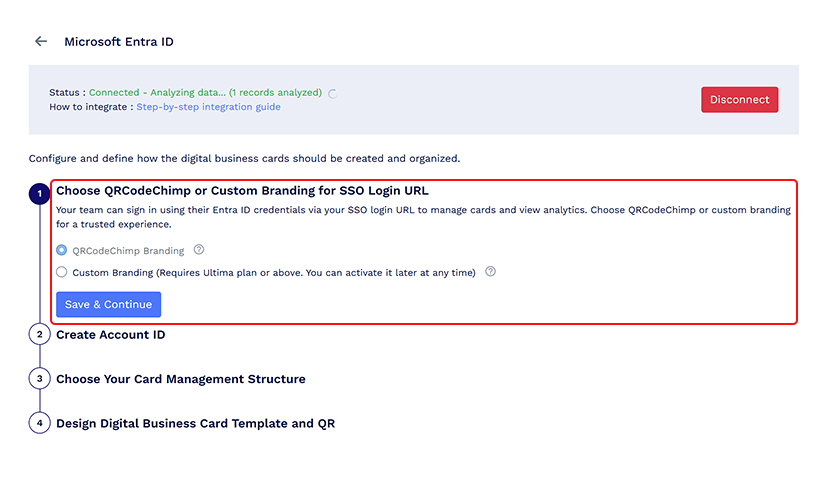
Task: Click the "How to integrate :" label
Action: [x=91, y=107]
